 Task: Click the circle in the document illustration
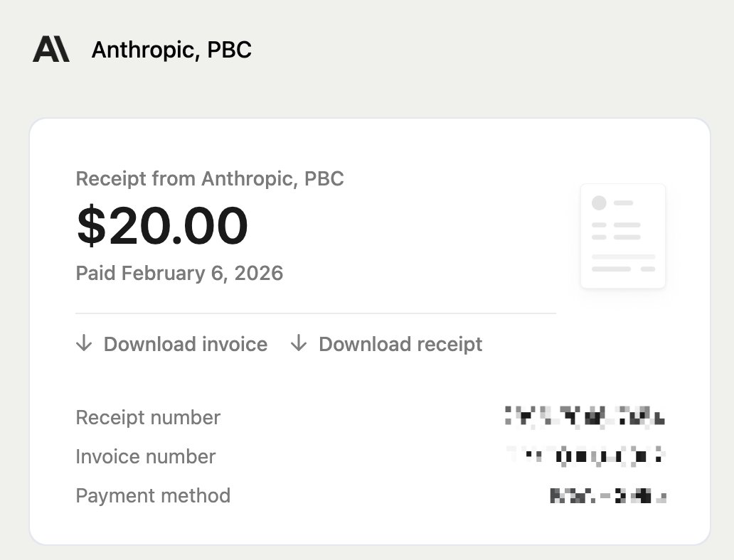pyautogui.click(x=599, y=203)
